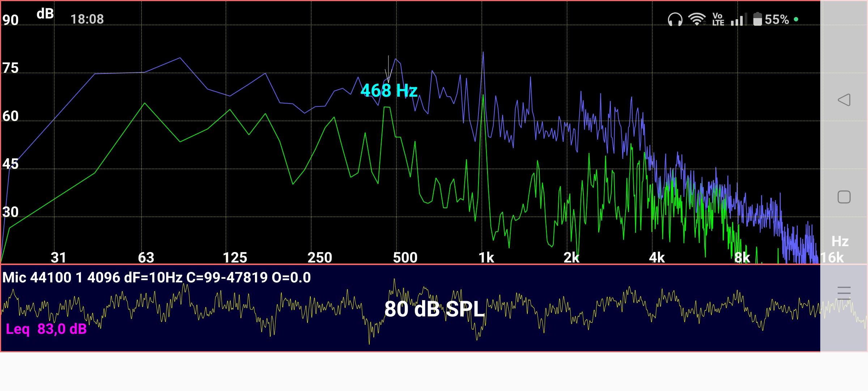The width and height of the screenshot is (868, 391).
Task: Tap the Hz axis unit label
Action: 840,241
